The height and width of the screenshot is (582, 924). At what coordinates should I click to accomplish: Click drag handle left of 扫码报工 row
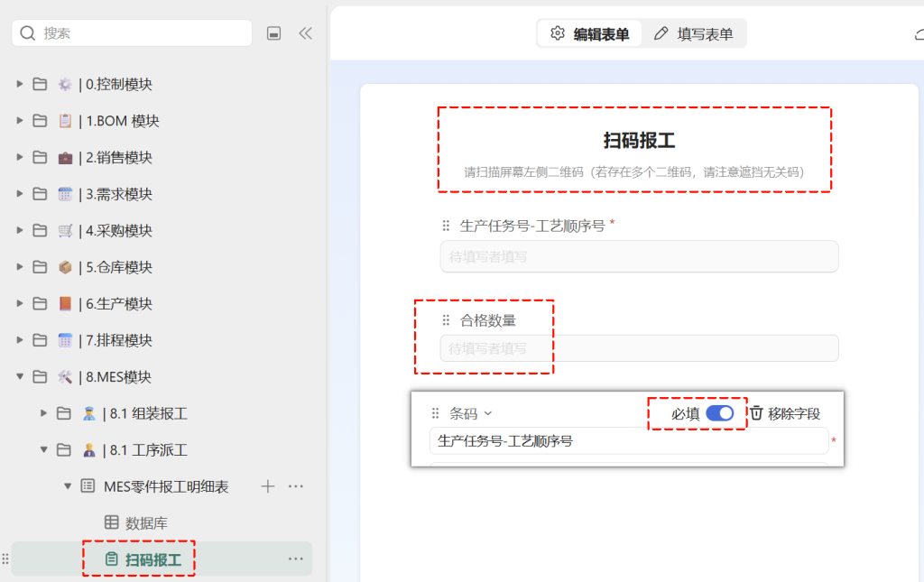click(5, 559)
